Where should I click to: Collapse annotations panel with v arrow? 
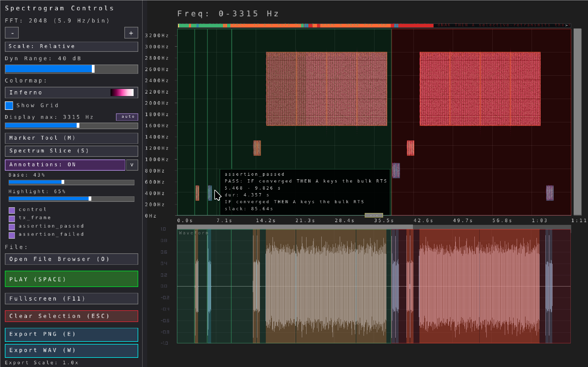(x=132, y=165)
